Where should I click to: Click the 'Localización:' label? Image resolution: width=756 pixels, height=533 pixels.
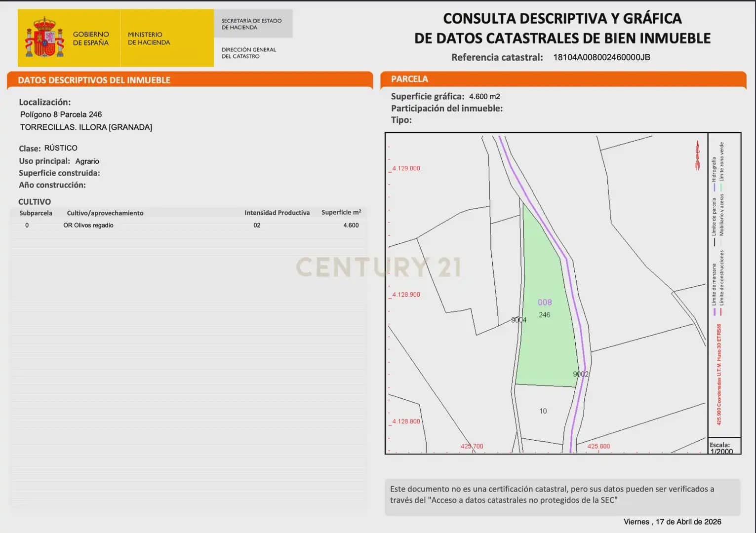coord(45,102)
